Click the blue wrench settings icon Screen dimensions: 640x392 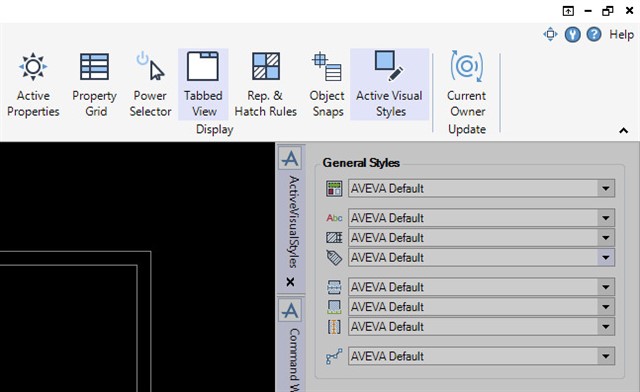(572, 35)
